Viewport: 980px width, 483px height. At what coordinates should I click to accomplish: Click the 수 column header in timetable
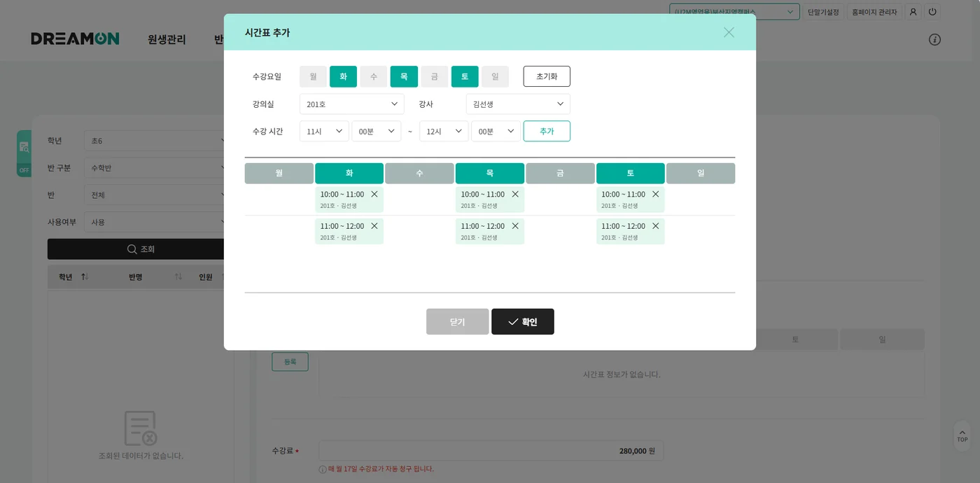click(x=419, y=174)
